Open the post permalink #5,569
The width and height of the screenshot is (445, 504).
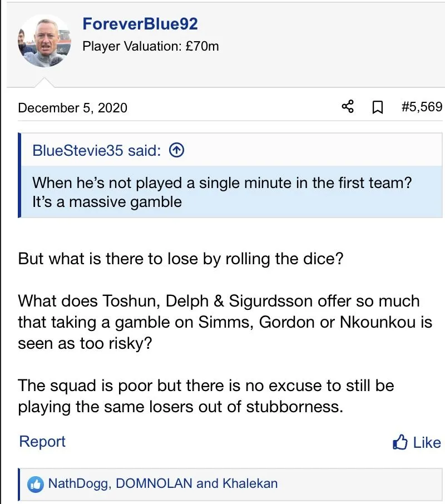click(x=422, y=107)
